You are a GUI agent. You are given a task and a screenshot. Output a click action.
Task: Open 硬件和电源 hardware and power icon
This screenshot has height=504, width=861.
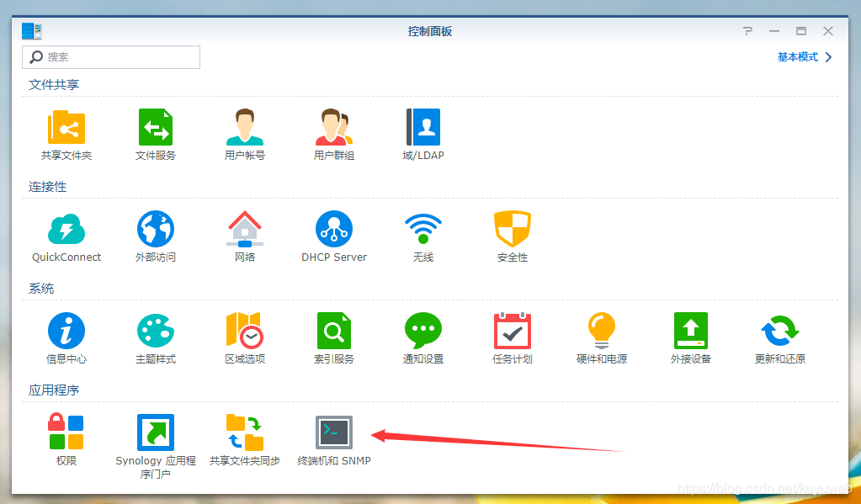coord(601,331)
